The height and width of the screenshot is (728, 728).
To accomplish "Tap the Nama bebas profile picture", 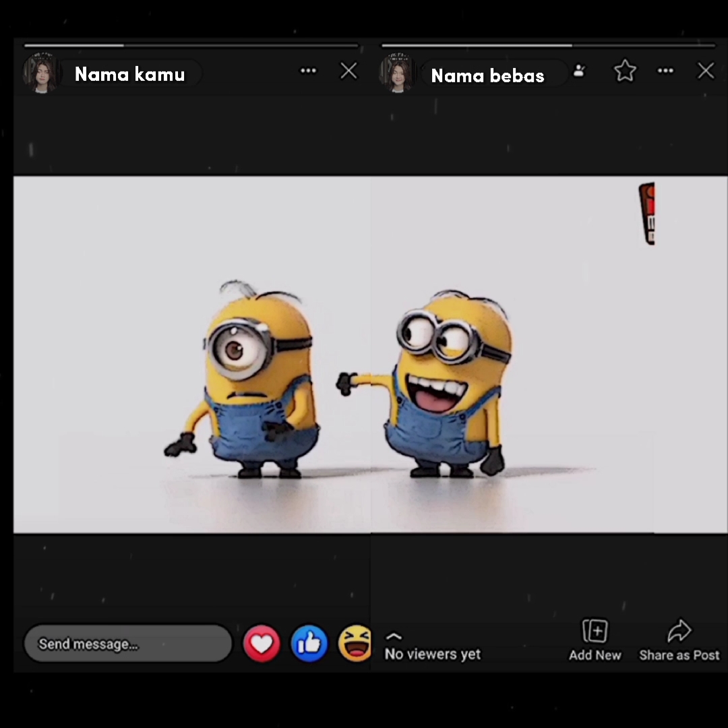I will point(398,73).
